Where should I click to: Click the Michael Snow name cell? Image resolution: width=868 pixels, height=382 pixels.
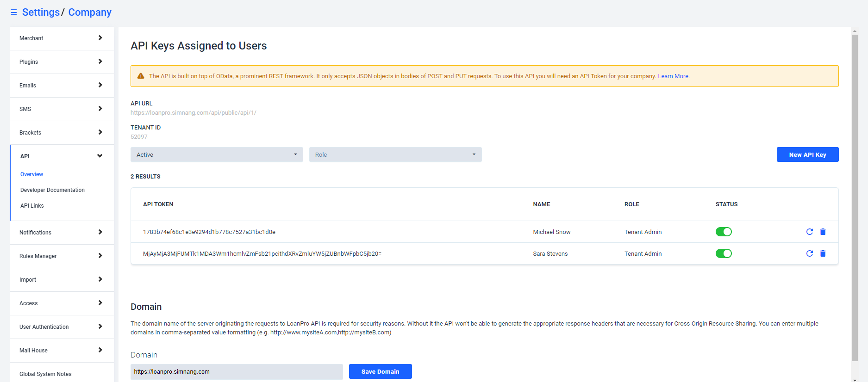[552, 232]
